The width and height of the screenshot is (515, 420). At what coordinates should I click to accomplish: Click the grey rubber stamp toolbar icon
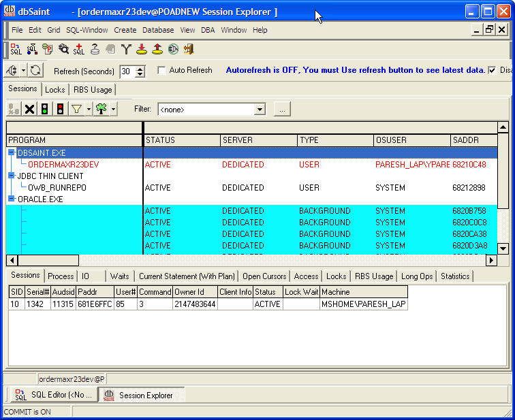(95, 50)
